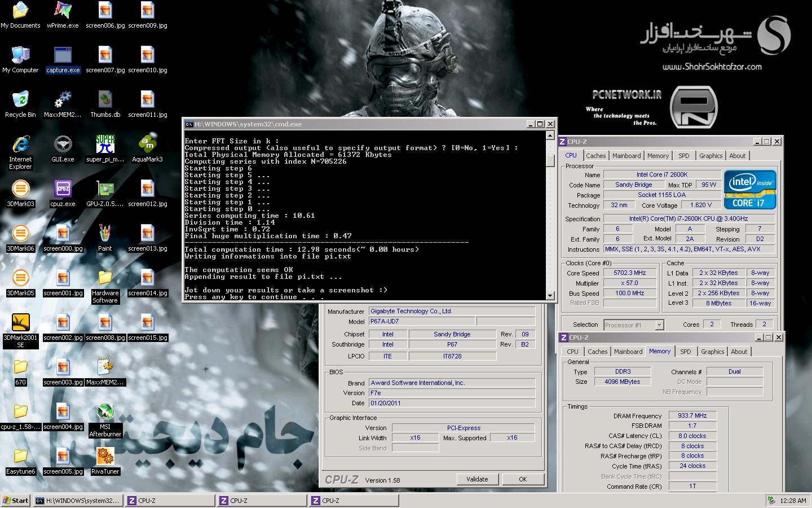812x508 pixels.
Task: Click the CAS# Latency 8.0 clocks value
Action: coord(692,436)
